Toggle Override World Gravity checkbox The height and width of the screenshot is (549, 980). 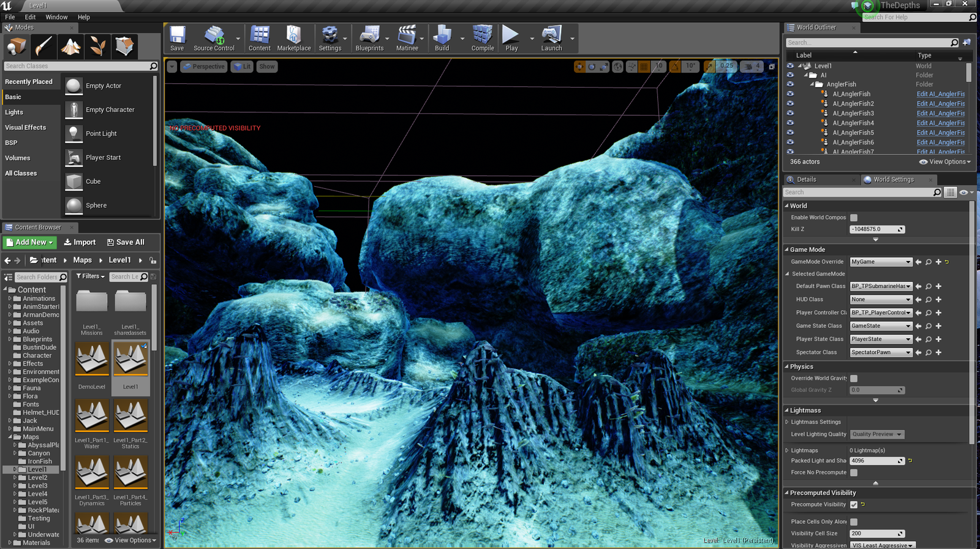pyautogui.click(x=854, y=379)
